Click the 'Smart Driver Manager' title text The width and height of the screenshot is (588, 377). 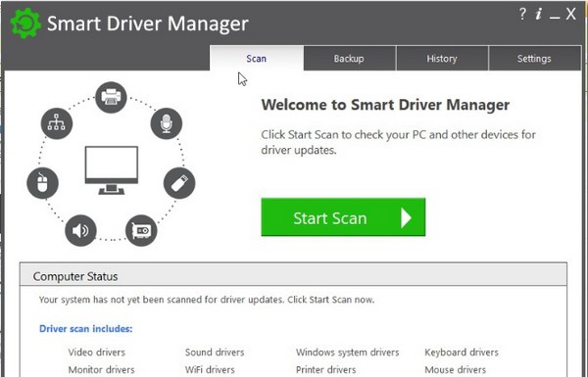point(148,24)
